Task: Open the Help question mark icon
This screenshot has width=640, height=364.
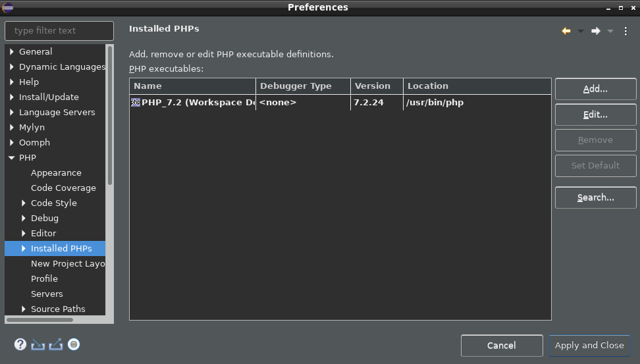Action: pyautogui.click(x=20, y=344)
